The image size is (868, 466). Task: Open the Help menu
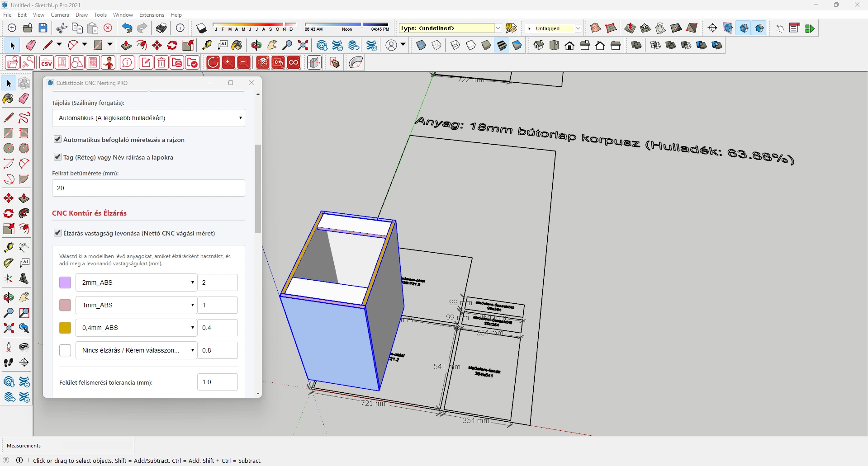point(176,15)
